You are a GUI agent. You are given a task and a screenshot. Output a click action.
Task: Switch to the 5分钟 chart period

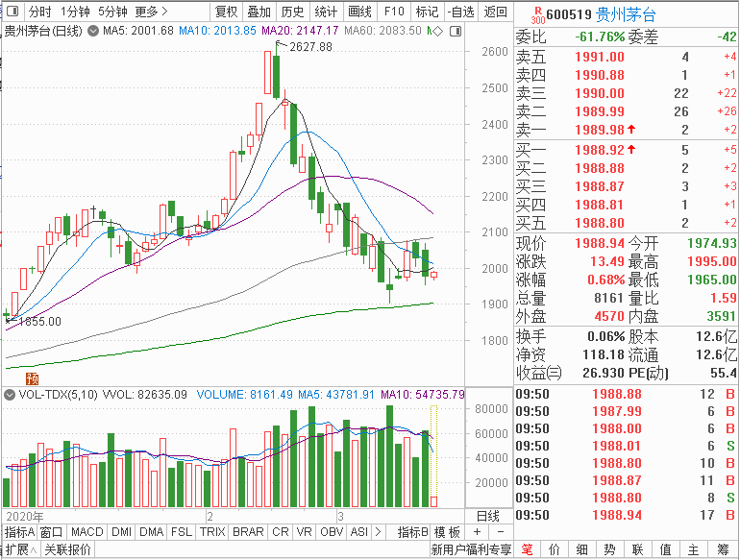(112, 12)
